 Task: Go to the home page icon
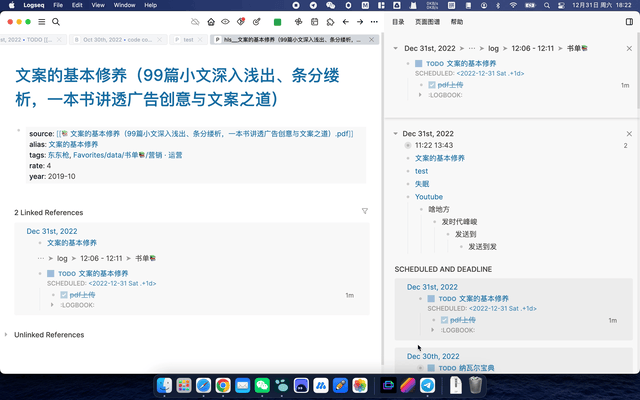211,22
